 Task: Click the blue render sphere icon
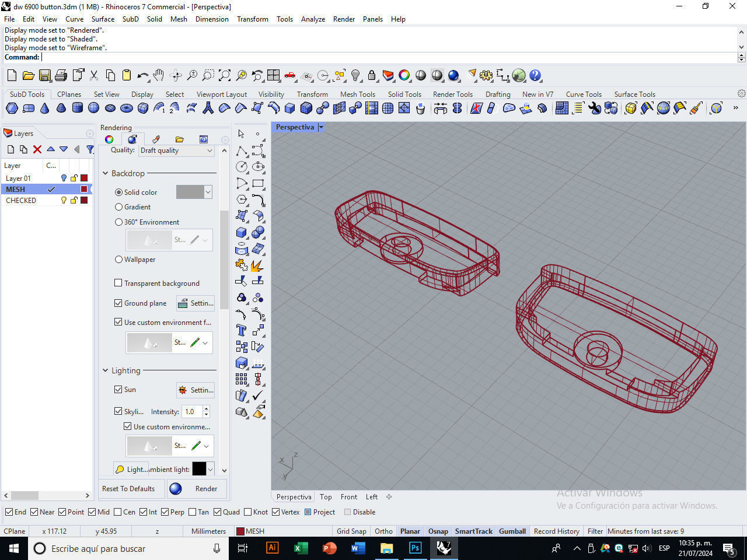point(453,75)
